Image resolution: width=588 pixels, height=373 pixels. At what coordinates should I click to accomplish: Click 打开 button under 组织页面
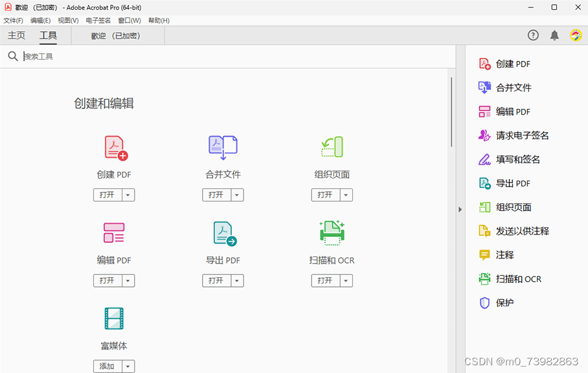tap(326, 195)
